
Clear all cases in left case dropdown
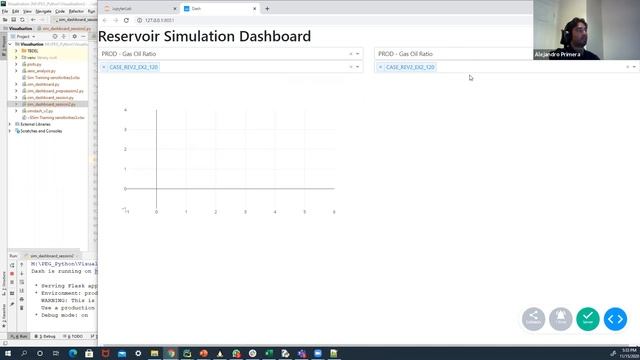[x=351, y=67]
